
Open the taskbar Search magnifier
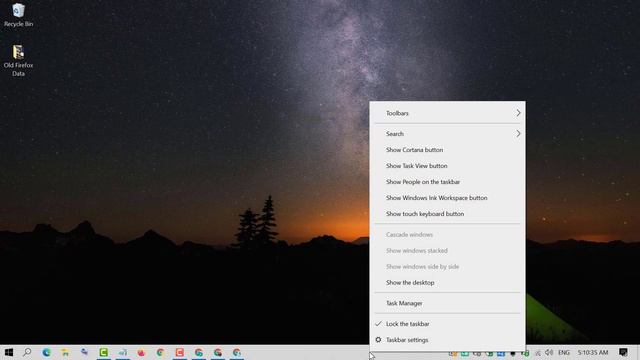point(27,352)
